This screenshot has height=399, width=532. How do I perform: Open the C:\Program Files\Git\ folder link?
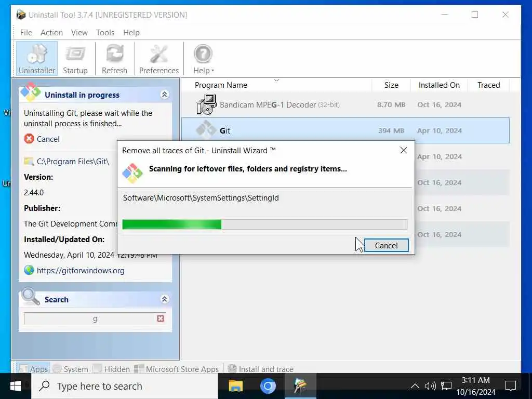73,162
